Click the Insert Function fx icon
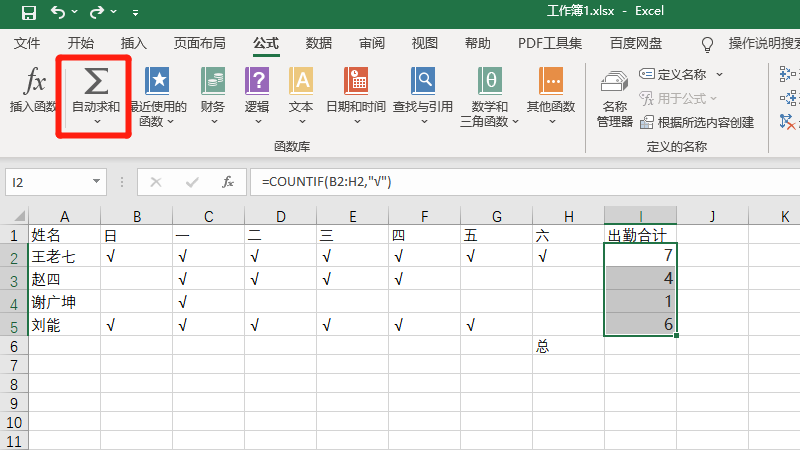Viewport: 800px width, 450px height. pyautogui.click(x=33, y=81)
